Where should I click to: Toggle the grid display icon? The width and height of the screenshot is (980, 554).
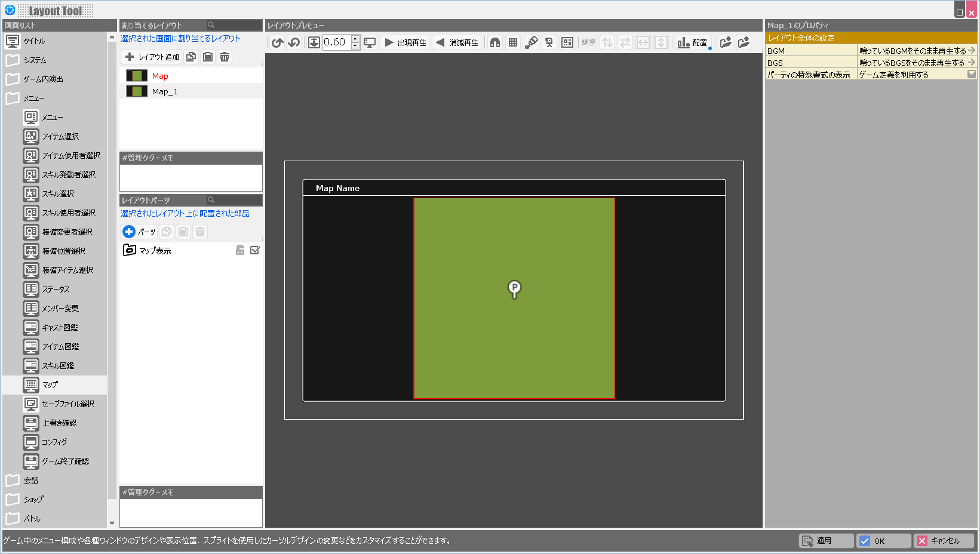click(513, 42)
